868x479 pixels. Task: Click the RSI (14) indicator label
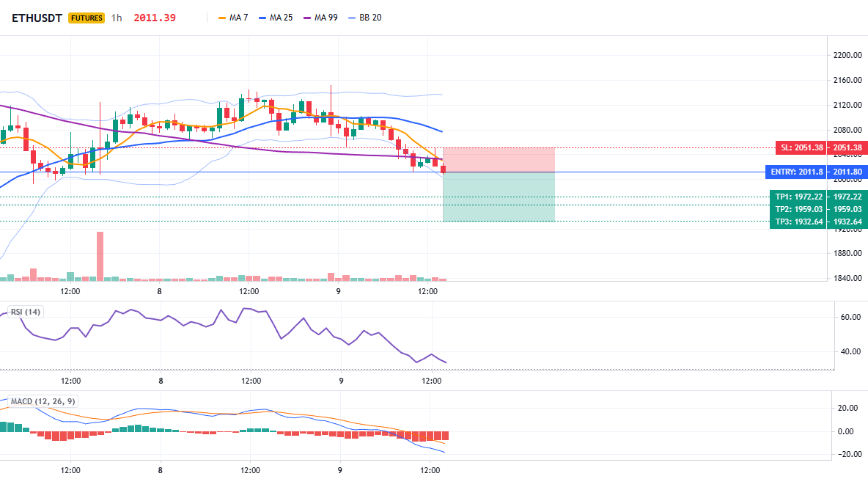pos(26,312)
